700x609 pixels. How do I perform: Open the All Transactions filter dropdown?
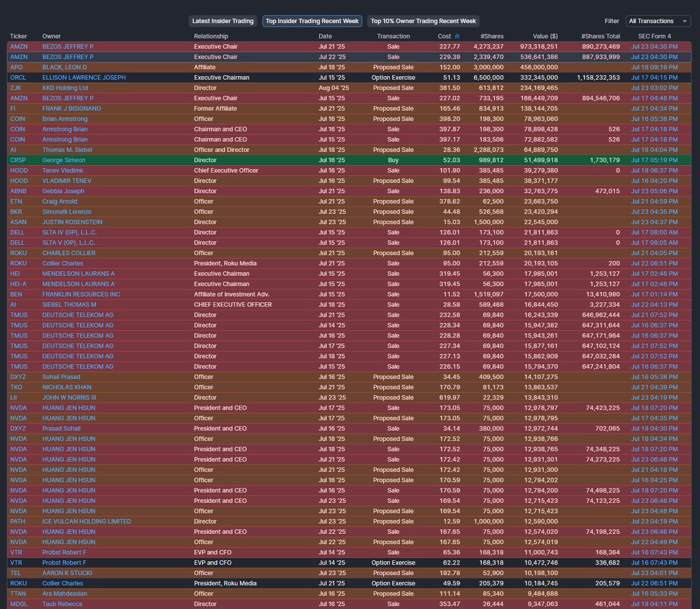click(658, 21)
